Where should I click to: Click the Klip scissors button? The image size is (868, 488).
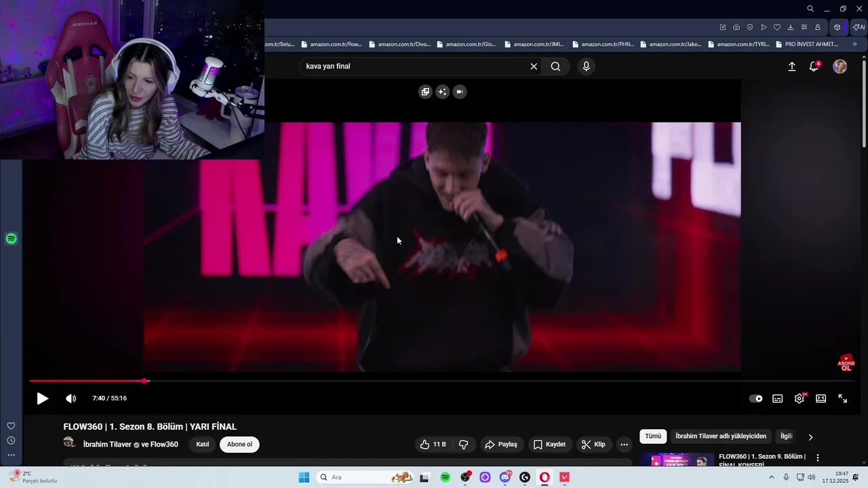[x=593, y=445]
